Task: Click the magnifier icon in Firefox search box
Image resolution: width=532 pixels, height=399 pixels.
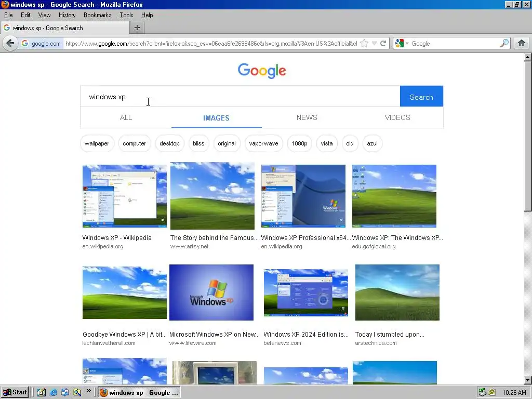Action: (x=504, y=44)
